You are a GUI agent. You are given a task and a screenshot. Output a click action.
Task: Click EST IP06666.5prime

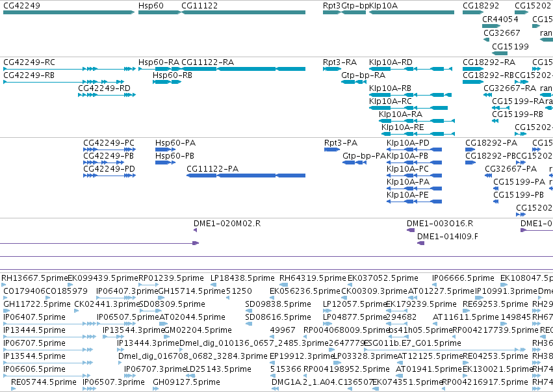click(435, 285)
